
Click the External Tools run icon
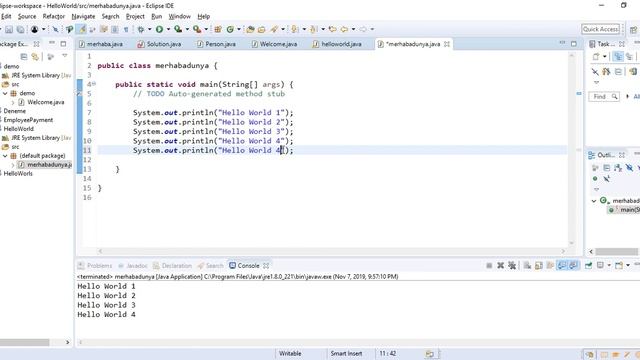pos(197,29)
